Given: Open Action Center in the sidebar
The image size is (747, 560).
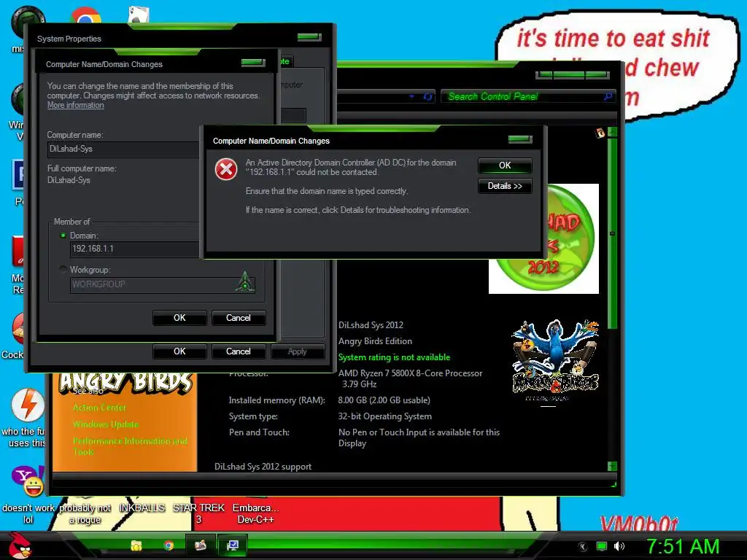Looking at the screenshot, I should [99, 408].
